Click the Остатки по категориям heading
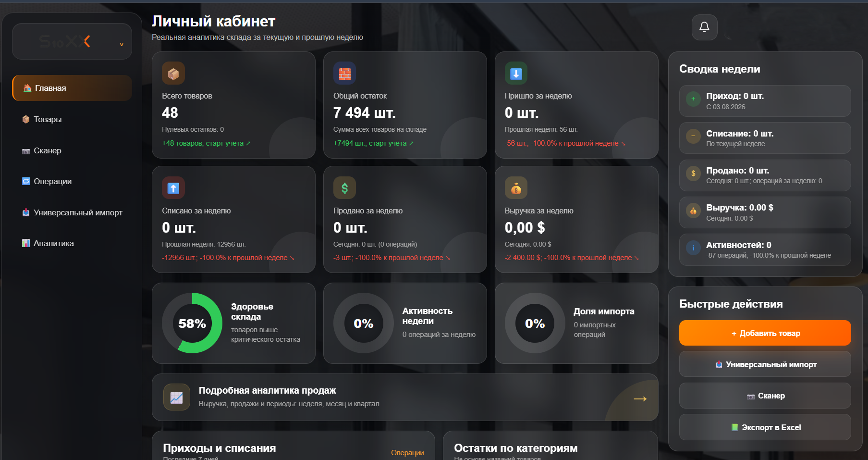This screenshot has width=868, height=460. tap(516, 448)
